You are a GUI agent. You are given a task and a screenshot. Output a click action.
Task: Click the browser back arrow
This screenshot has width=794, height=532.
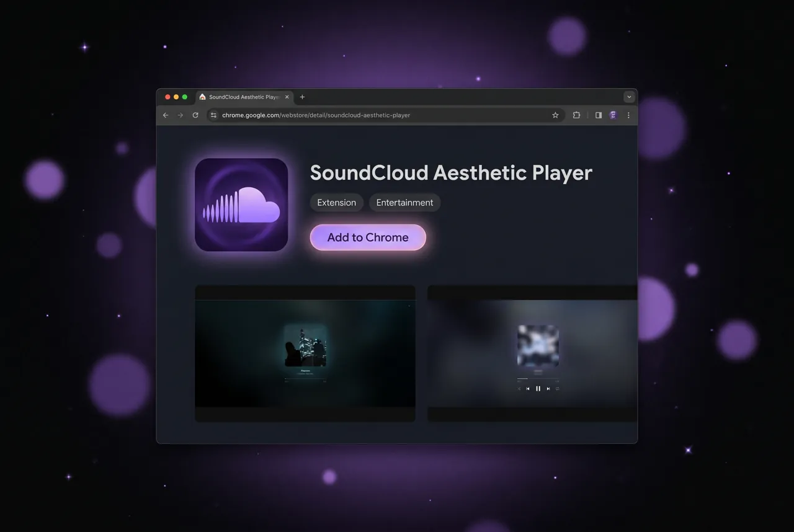click(166, 115)
